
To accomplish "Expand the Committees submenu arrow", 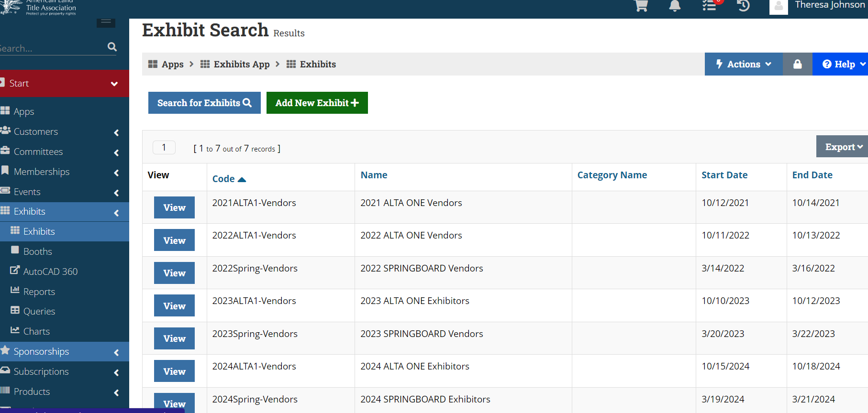I will (x=116, y=152).
